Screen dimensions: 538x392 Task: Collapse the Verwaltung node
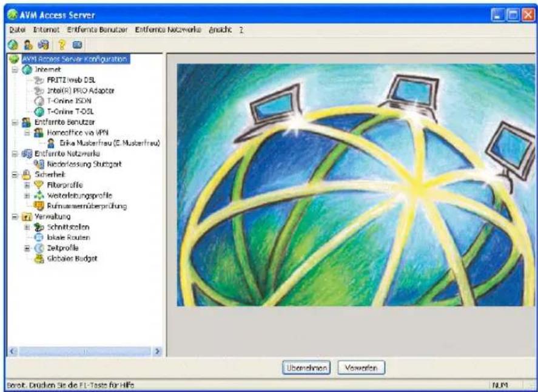pyautogui.click(x=15, y=217)
